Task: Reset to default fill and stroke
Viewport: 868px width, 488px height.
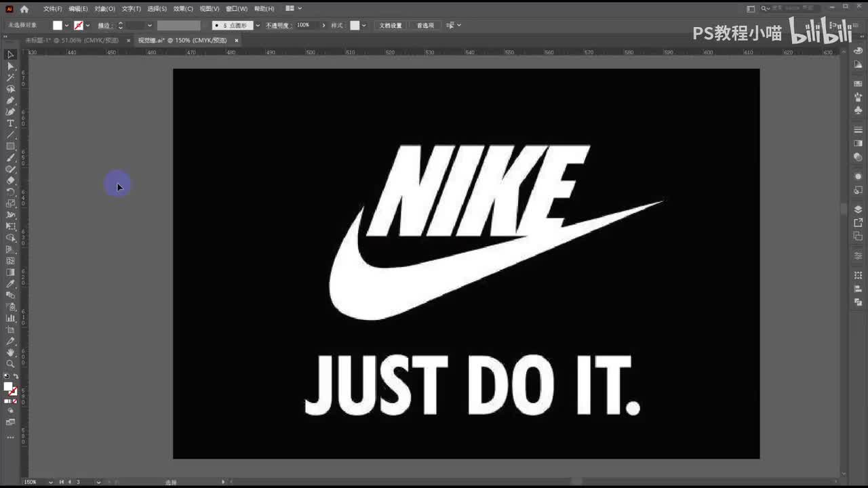Action: [x=6, y=376]
